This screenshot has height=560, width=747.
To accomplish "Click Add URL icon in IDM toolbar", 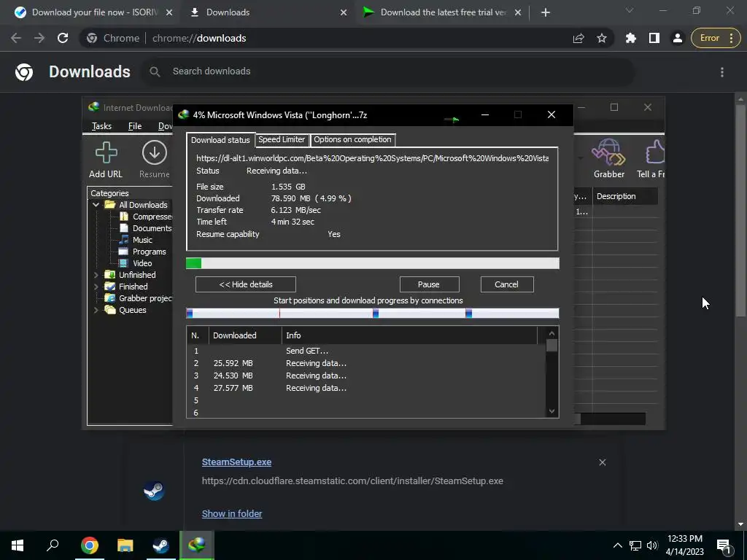I will [106, 160].
